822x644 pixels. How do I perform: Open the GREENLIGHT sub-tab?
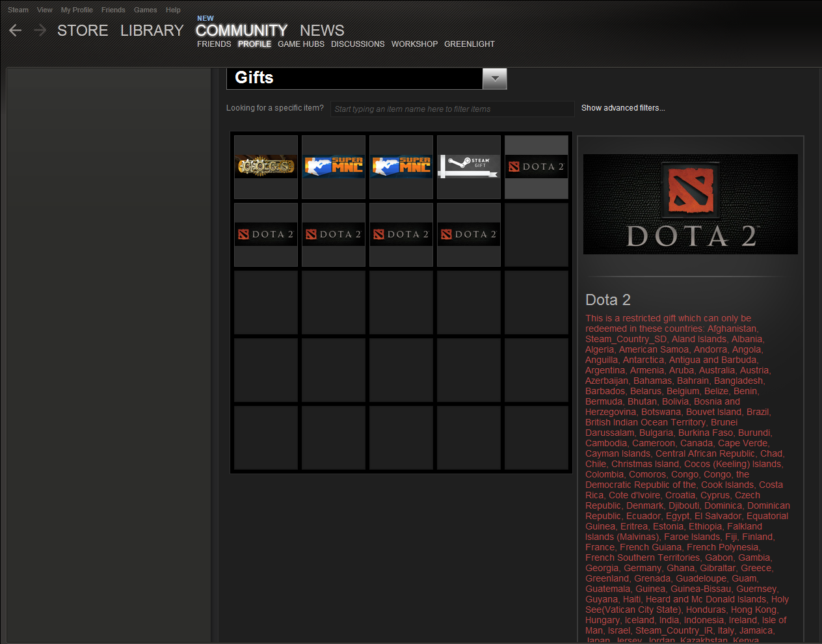coord(470,44)
